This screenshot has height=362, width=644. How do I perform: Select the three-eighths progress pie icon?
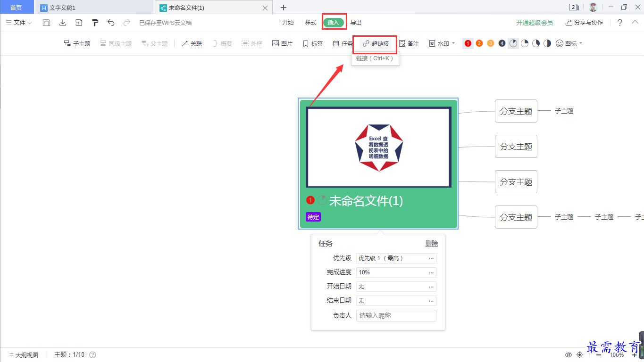tap(536, 43)
